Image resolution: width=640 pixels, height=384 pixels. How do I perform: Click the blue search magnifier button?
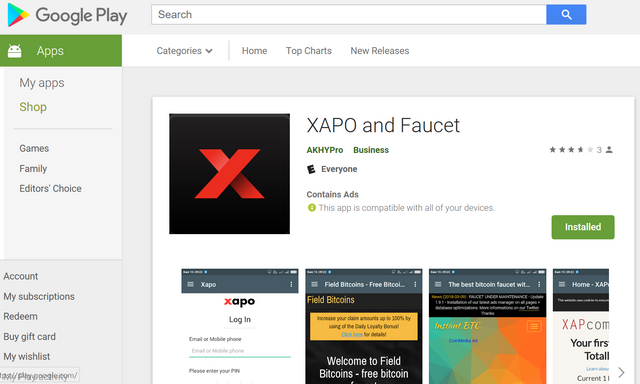click(566, 15)
